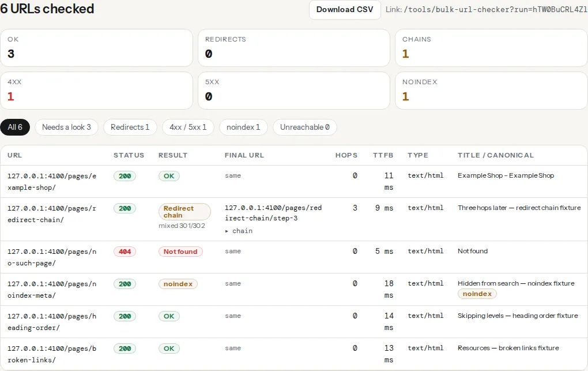Click the Resources broken links fixture title
Viewport: 588px width, 371px height.
[x=508, y=348]
